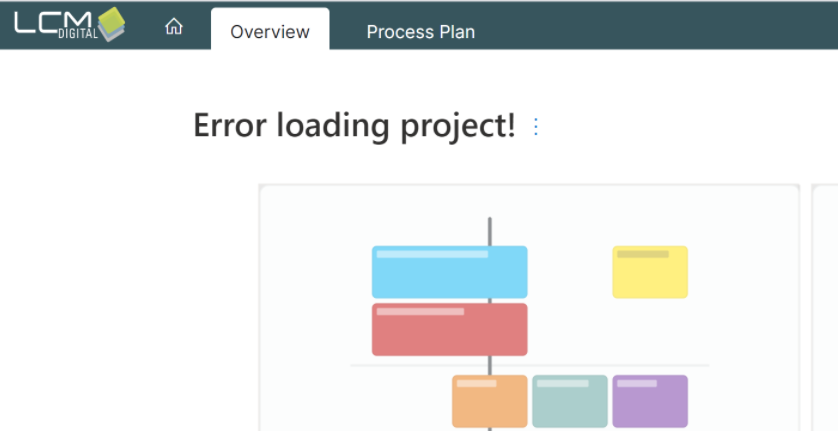Viewport: 838px width, 431px height.
Task: Click the home icon in the header
Action: tap(174, 28)
